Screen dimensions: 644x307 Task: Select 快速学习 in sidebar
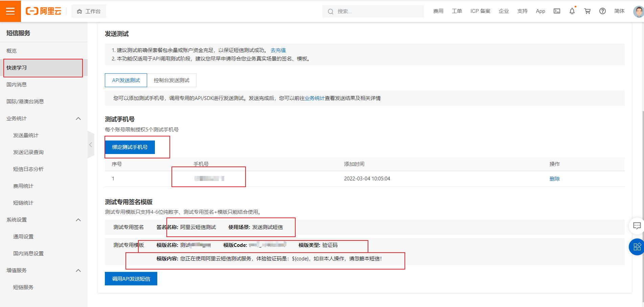coord(44,68)
